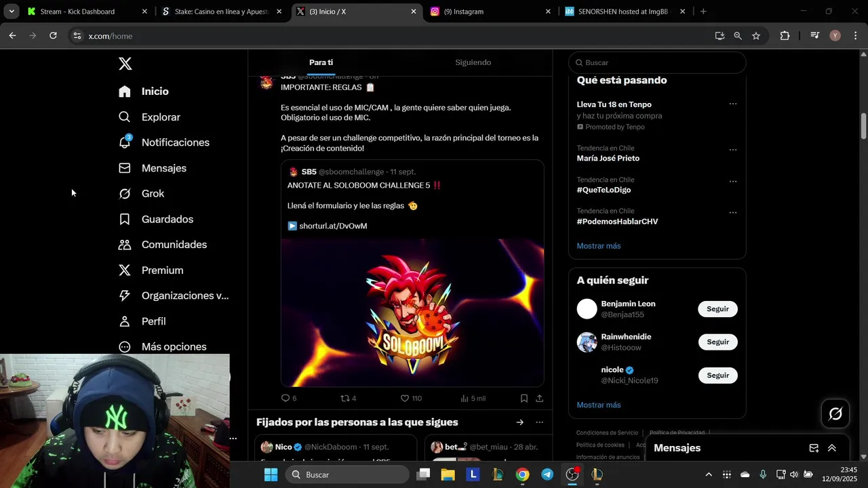868x488 pixels.
Task: Open the Extensions puzzle icon
Action: click(x=785, y=36)
